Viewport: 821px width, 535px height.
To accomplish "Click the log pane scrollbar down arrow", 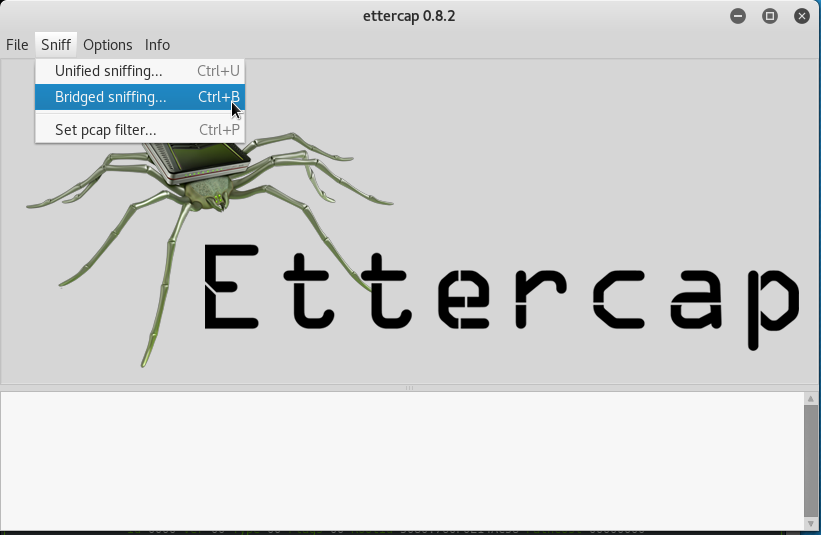I will pyautogui.click(x=811, y=523).
